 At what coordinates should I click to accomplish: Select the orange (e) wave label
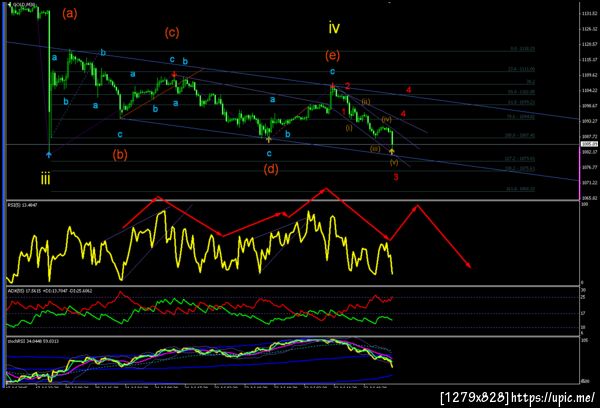pyautogui.click(x=333, y=56)
